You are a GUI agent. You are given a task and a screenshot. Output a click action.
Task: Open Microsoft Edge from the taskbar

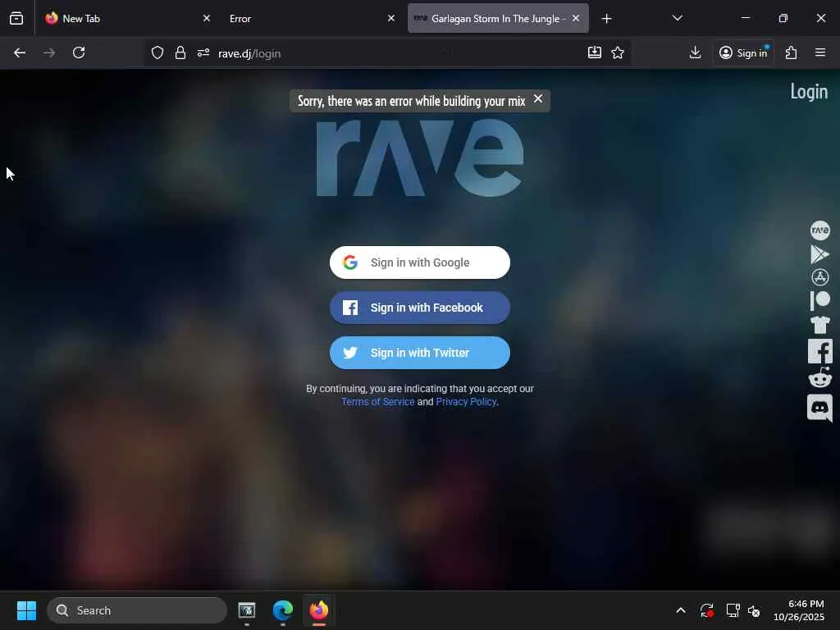coord(282,610)
